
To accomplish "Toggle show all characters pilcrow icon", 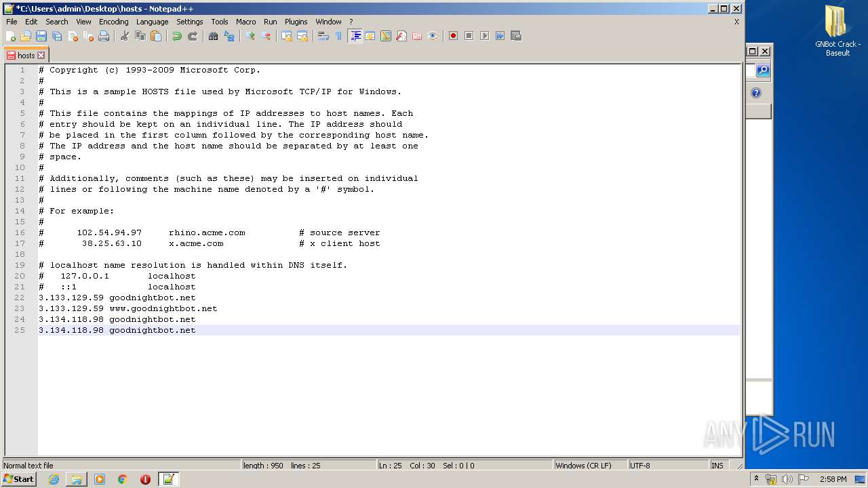I will pos(339,36).
